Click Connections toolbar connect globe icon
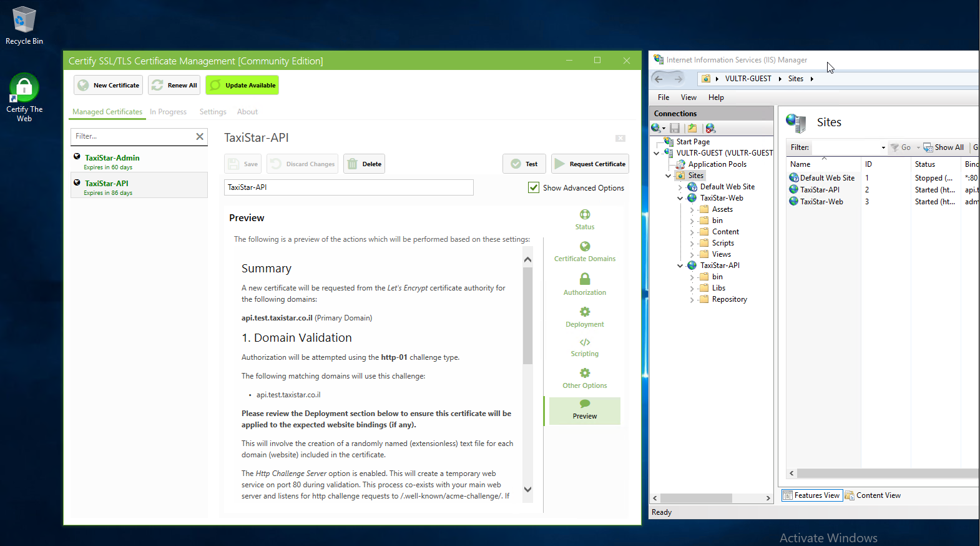The image size is (980, 546). coord(657,128)
